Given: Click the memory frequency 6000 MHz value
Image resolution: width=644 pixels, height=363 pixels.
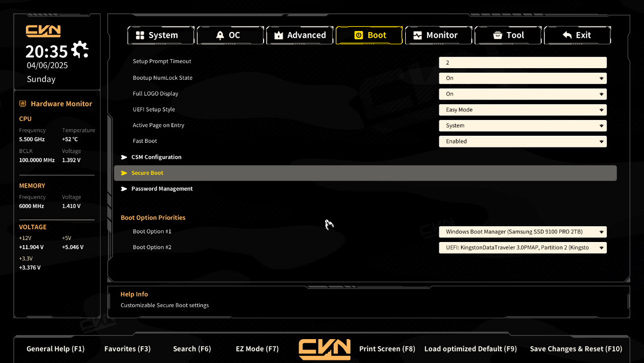Looking at the screenshot, I should (31, 206).
